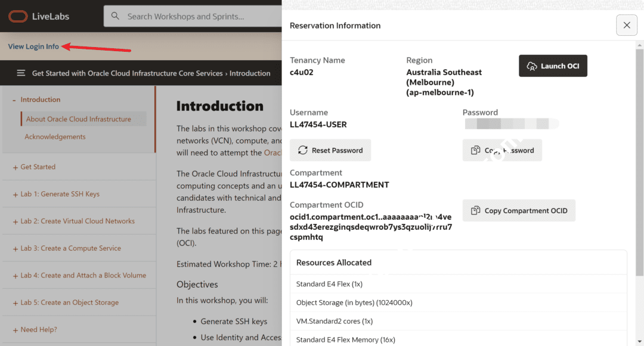
Task: Click the Oracle LiveLabs logo icon
Action: click(x=18, y=16)
